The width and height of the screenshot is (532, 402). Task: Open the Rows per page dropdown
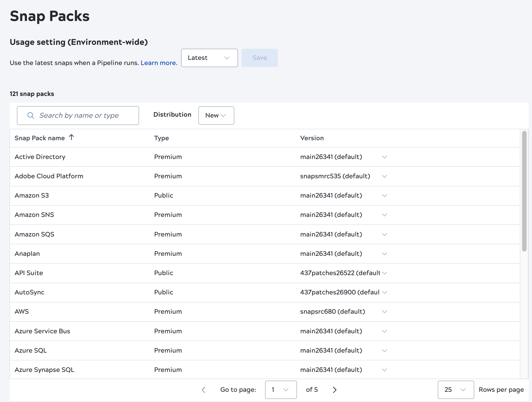point(455,390)
